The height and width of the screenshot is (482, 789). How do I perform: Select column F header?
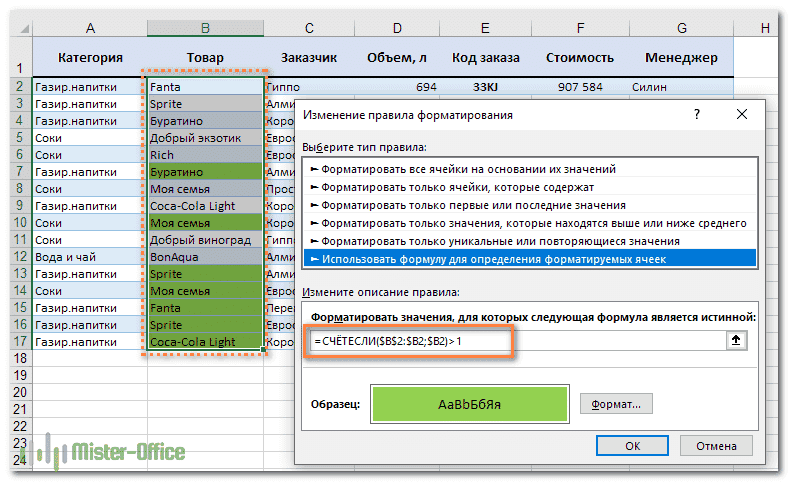(x=580, y=30)
